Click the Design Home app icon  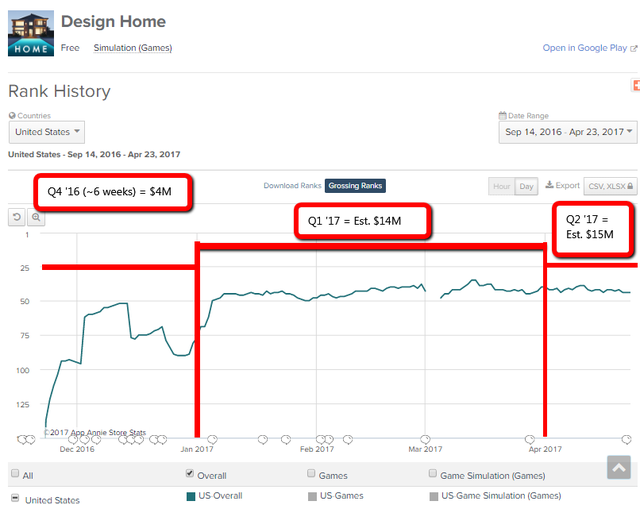pos(31,33)
